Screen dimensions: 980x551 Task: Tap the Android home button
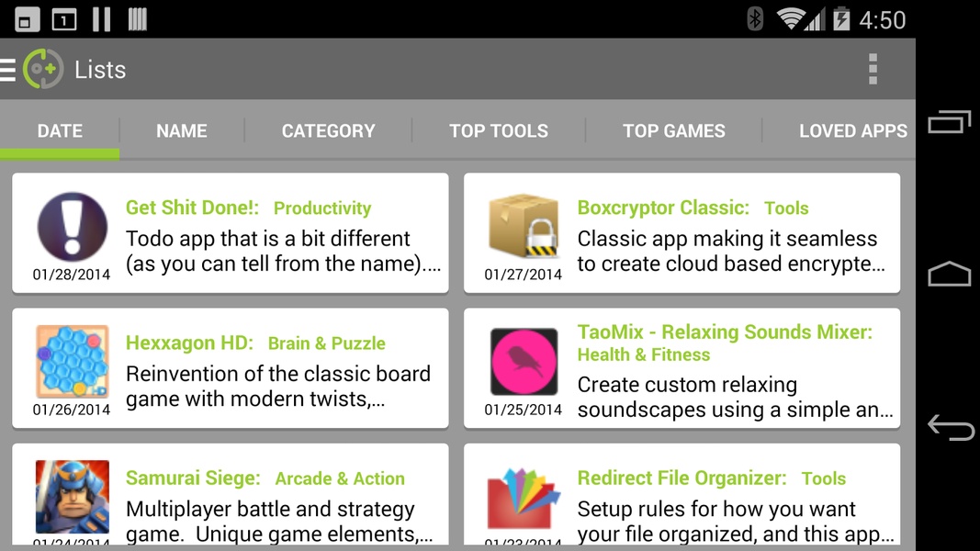click(950, 274)
